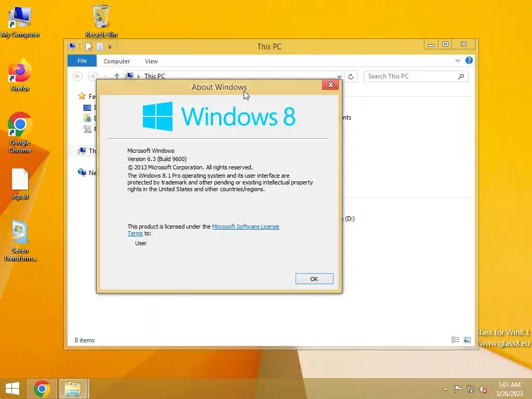Click search magnifier icon in Explorer

pyautogui.click(x=461, y=76)
